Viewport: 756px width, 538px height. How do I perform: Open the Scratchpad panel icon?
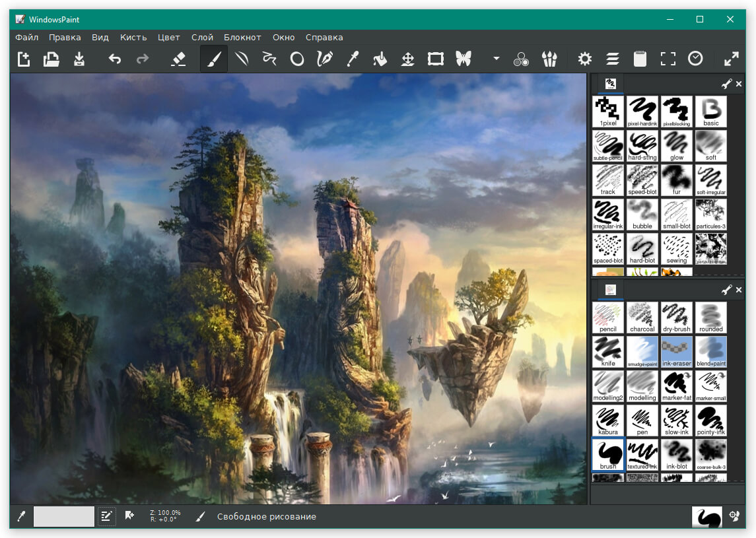pos(640,59)
